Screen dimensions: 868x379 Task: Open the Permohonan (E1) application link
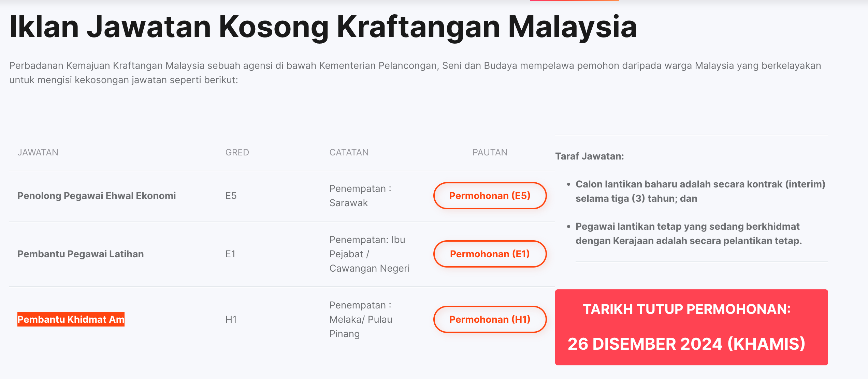(x=490, y=254)
